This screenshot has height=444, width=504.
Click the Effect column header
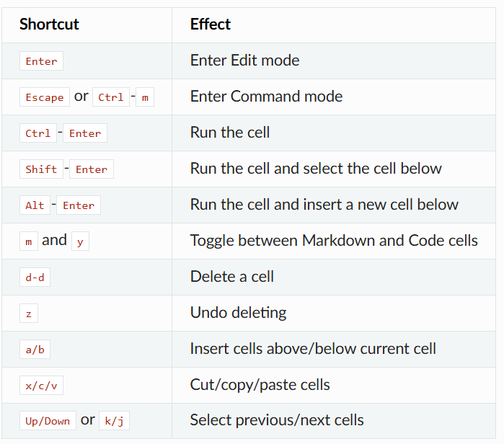pos(211,25)
